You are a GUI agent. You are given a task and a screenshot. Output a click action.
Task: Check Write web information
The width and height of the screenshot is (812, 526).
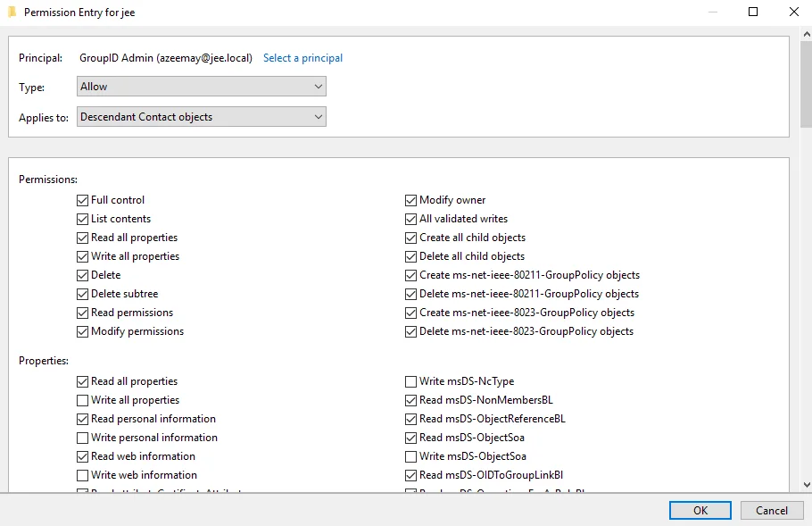82,475
